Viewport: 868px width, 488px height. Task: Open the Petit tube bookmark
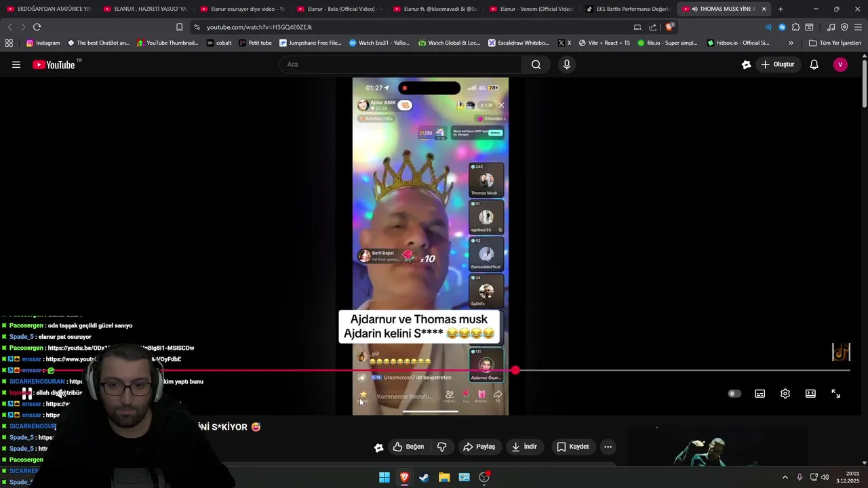coord(255,43)
